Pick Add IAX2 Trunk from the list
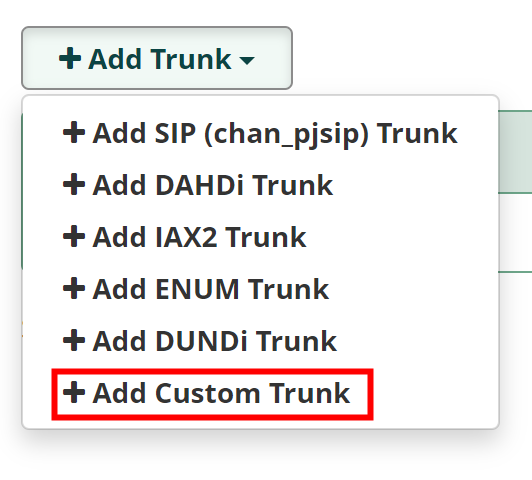The image size is (532, 480). (x=260, y=237)
